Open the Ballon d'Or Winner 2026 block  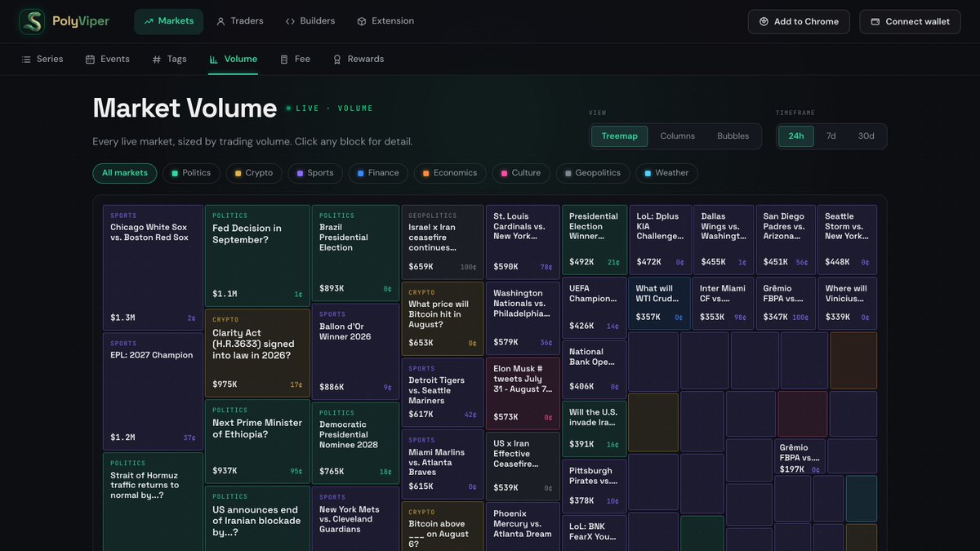tap(355, 352)
